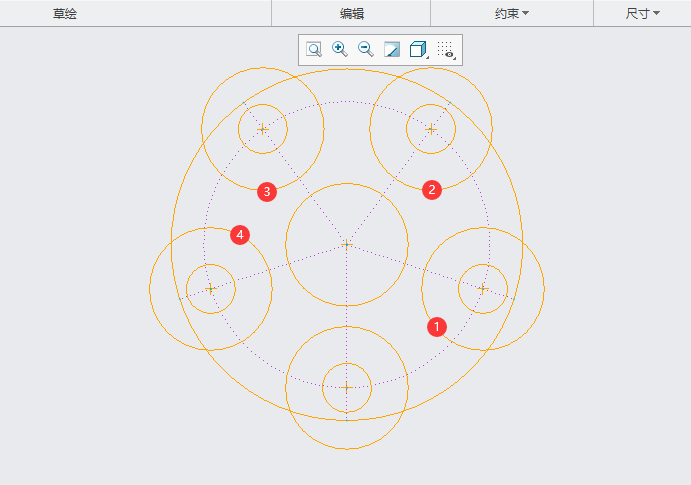Open the Sketcher Display Filters eye-grid icon
The image size is (691, 485).
[x=446, y=50]
